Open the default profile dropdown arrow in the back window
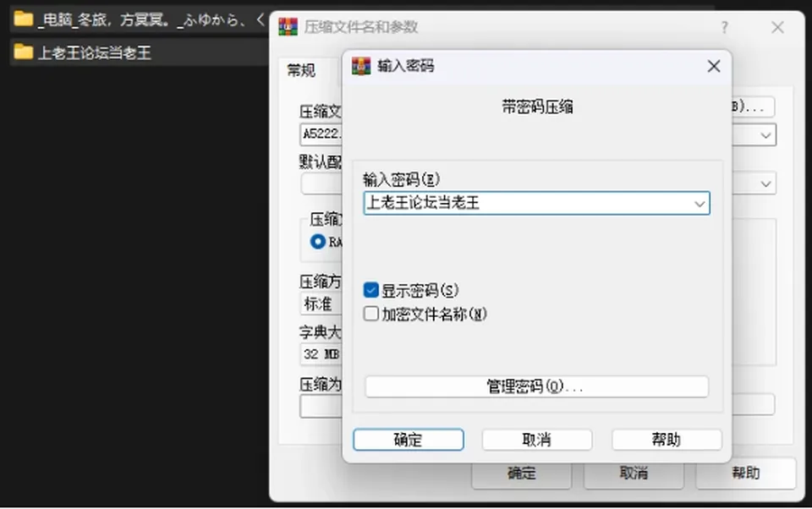This screenshot has width=812, height=509. click(765, 183)
